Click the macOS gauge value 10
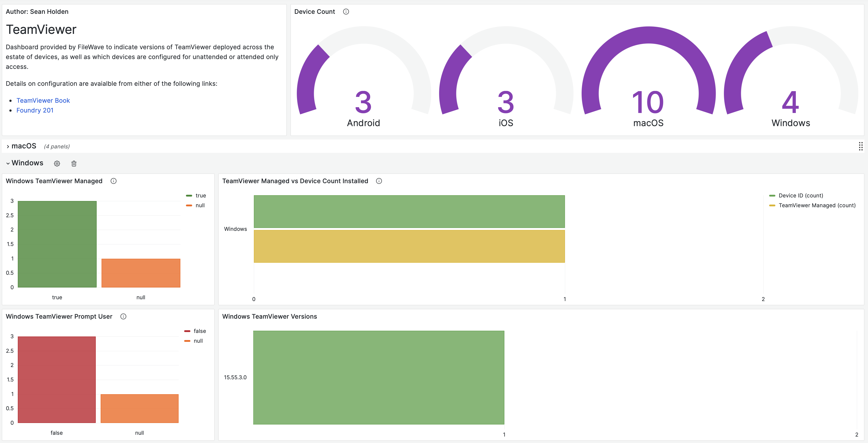The height and width of the screenshot is (443, 868). 648,102
